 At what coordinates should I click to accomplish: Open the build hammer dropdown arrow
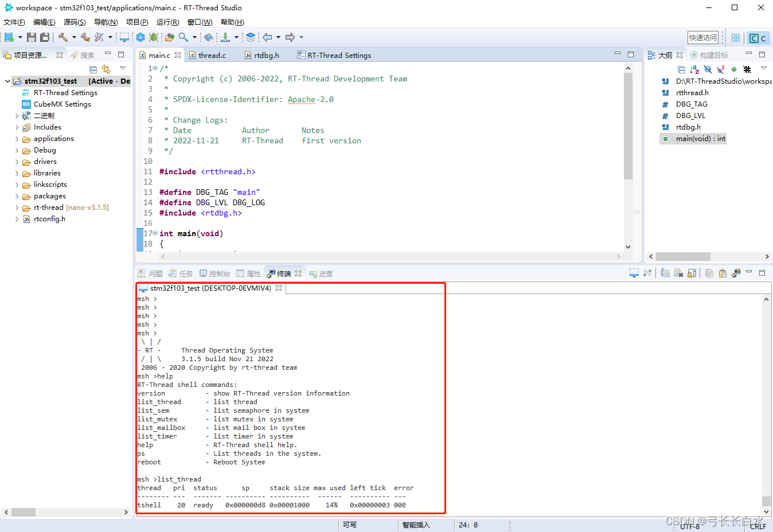74,37
